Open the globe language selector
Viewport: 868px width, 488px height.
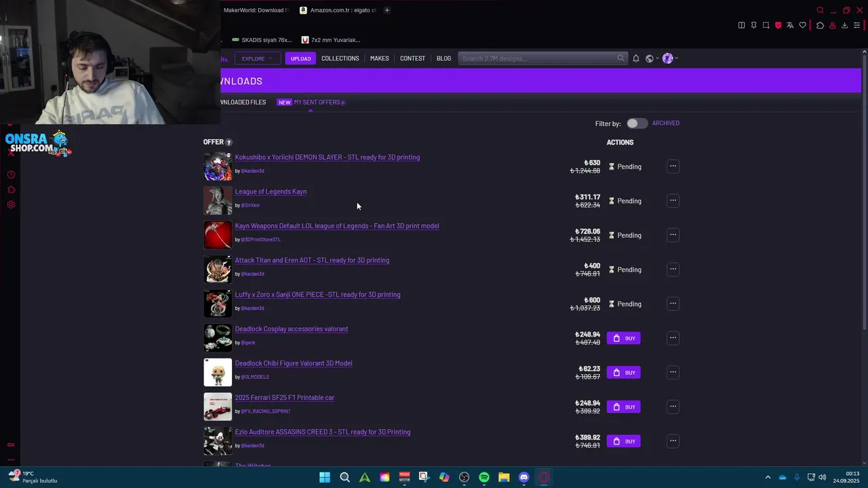click(x=651, y=58)
